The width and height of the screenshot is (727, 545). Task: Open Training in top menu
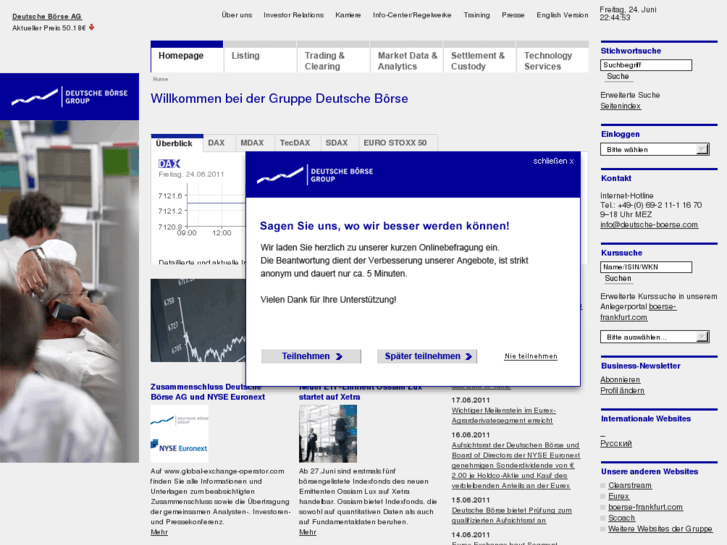point(477,15)
